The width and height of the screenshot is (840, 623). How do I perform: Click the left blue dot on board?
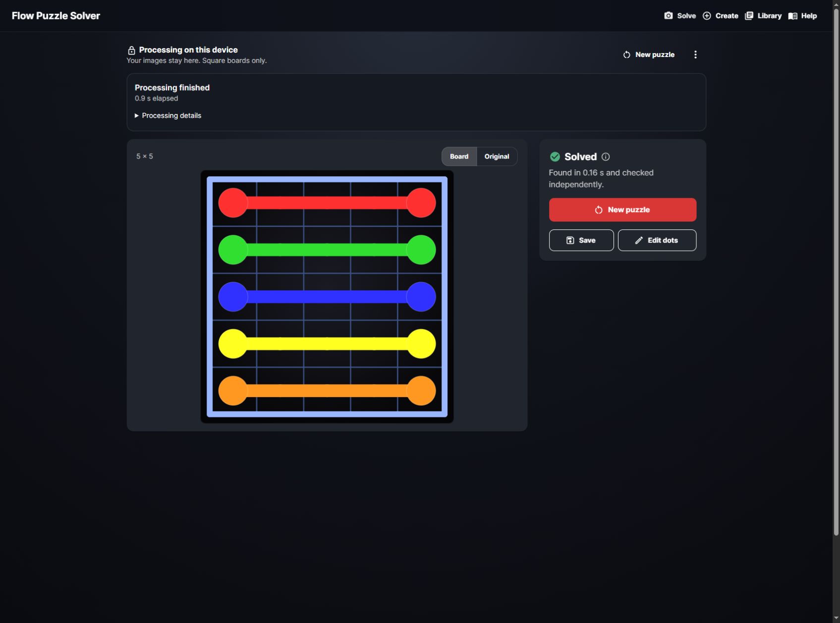click(233, 297)
